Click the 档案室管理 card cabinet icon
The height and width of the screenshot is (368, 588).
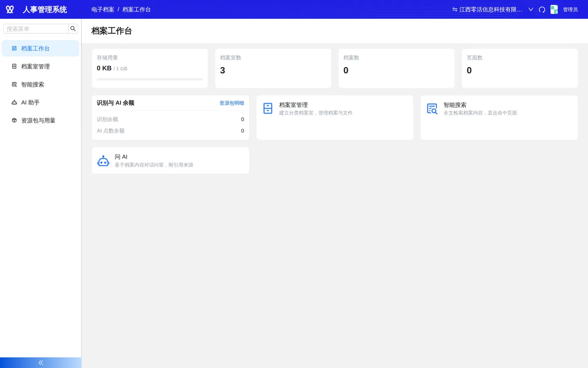coord(268,108)
